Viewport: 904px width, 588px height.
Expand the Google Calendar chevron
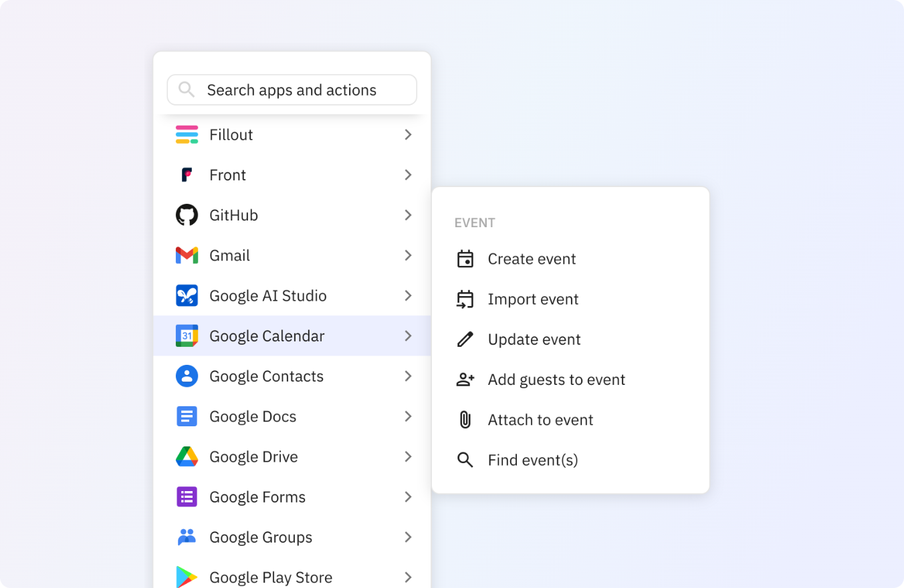pyautogui.click(x=408, y=335)
